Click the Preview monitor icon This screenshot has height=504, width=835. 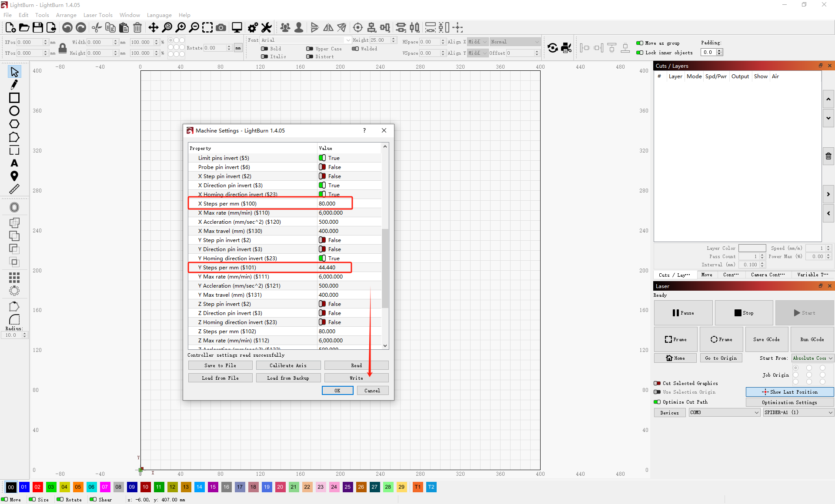point(237,28)
